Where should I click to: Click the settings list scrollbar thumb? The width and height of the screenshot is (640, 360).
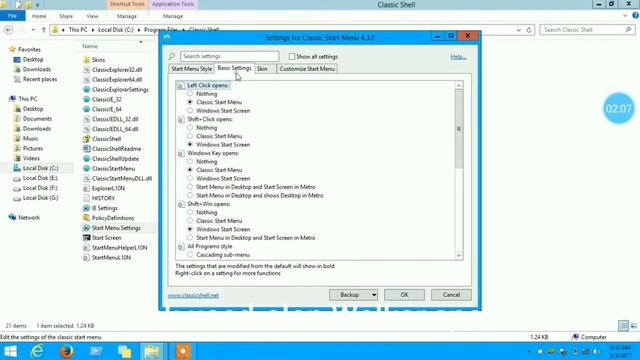459,129
